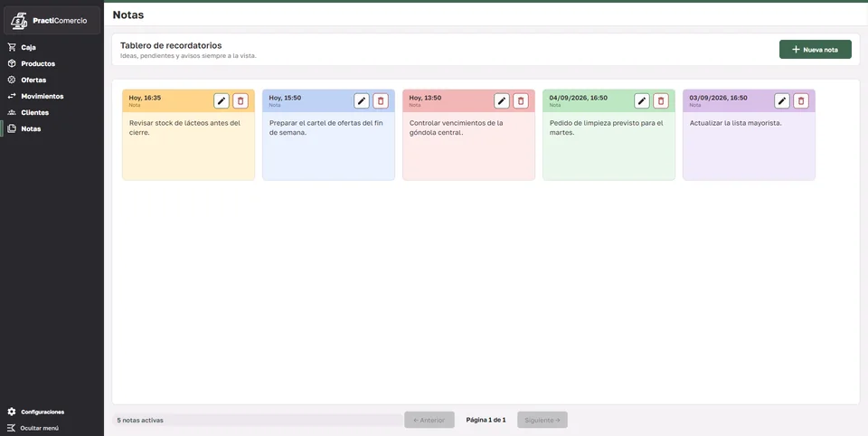Click the '5 notas activas' status text
Image resolution: width=868 pixels, height=436 pixels.
click(x=140, y=420)
